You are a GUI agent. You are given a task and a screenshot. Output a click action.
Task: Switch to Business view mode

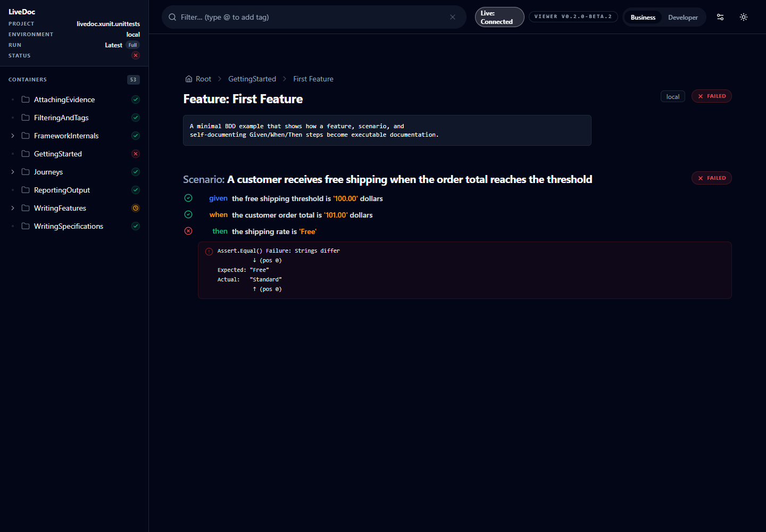(x=643, y=17)
